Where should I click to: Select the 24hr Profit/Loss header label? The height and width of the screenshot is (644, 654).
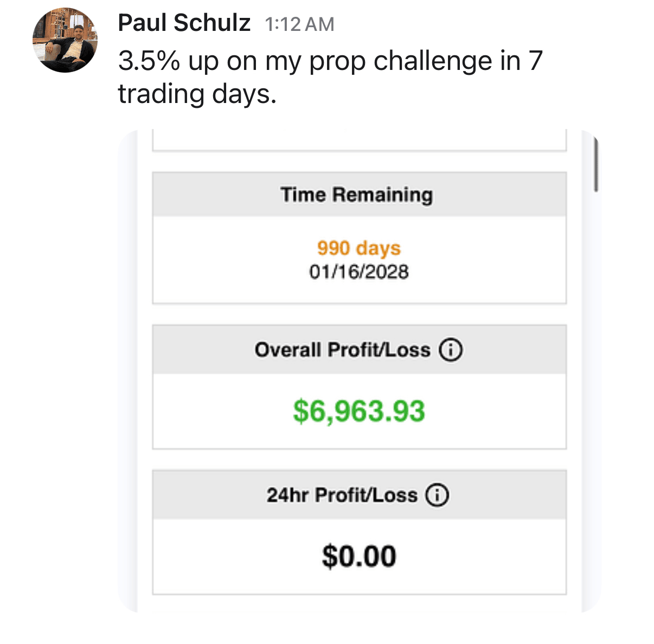pyautogui.click(x=342, y=495)
